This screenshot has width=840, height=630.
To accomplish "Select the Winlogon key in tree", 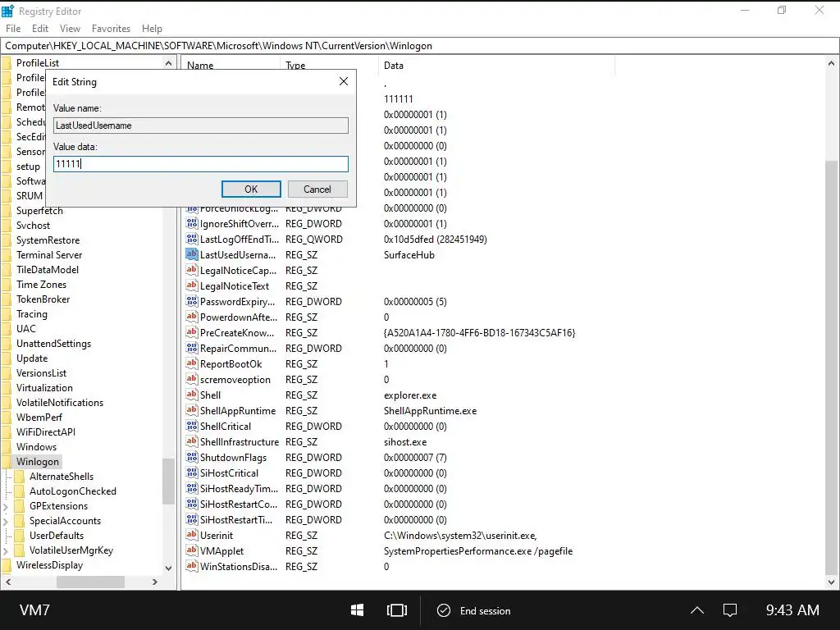I will coord(38,462).
